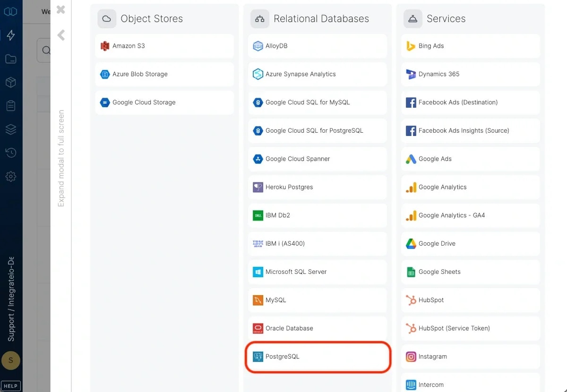This screenshot has width=567, height=392.
Task: Click the search magnifier icon
Action: coord(46,50)
